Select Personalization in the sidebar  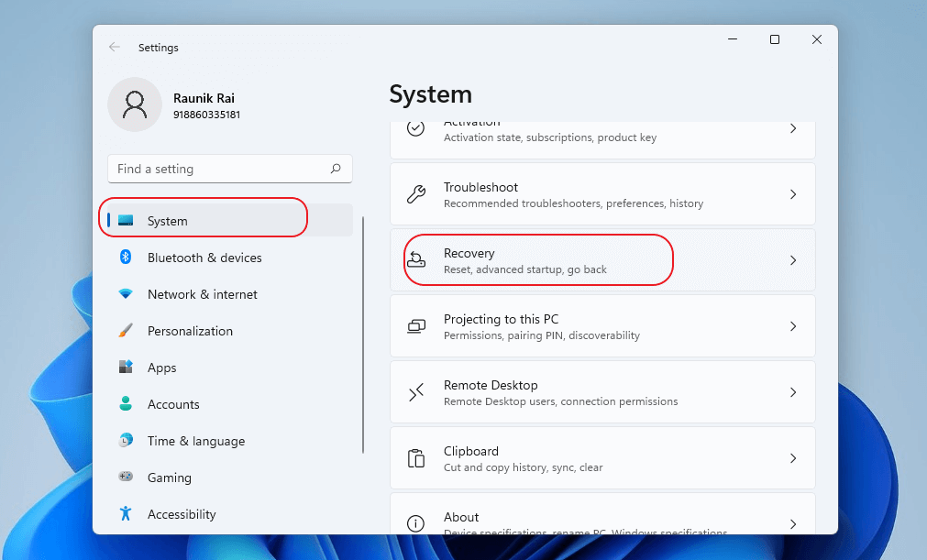point(190,331)
